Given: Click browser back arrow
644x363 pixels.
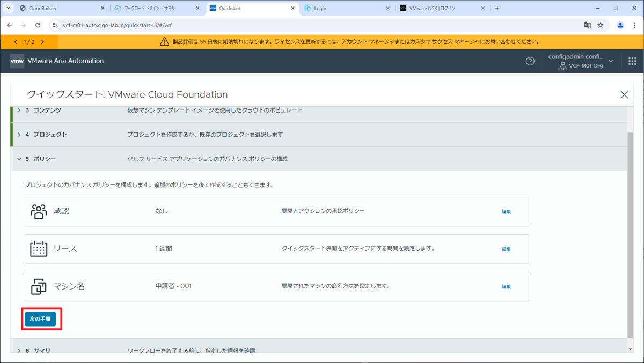Looking at the screenshot, I should 9,25.
